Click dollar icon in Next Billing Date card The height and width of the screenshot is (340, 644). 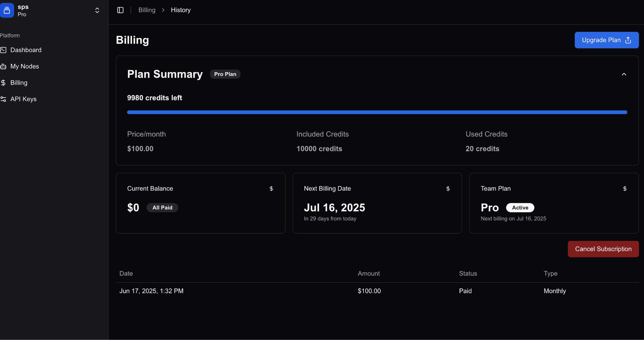tap(448, 189)
